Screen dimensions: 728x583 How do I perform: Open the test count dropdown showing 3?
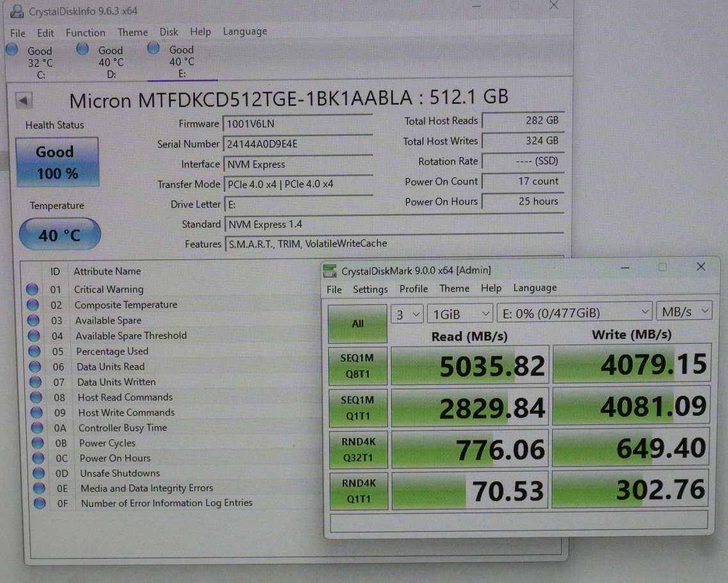pyautogui.click(x=407, y=315)
